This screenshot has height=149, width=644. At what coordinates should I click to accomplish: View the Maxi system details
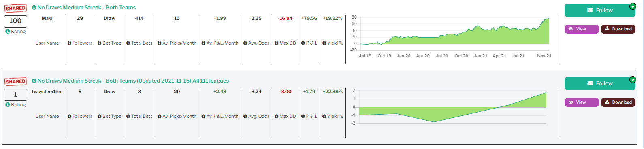pyautogui.click(x=582, y=29)
